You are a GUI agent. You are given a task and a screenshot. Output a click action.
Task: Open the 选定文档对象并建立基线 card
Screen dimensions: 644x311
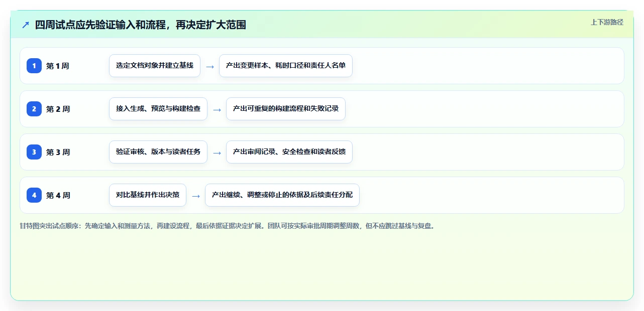tap(155, 66)
